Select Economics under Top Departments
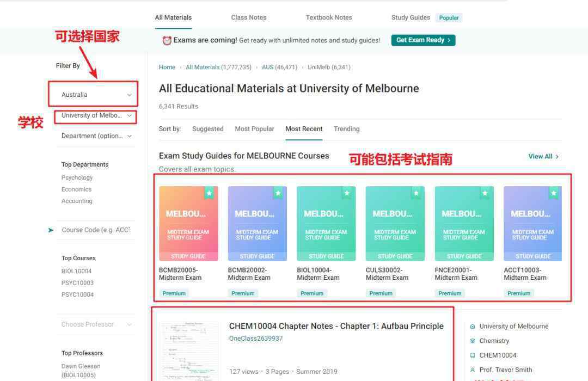Viewport: 588px width, 381px height. tap(77, 189)
